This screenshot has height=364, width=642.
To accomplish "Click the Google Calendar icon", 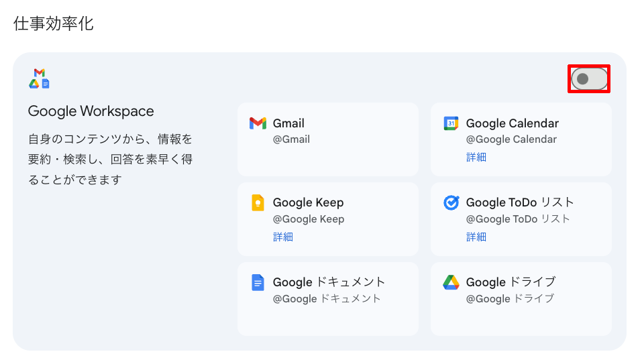I will pos(451,123).
